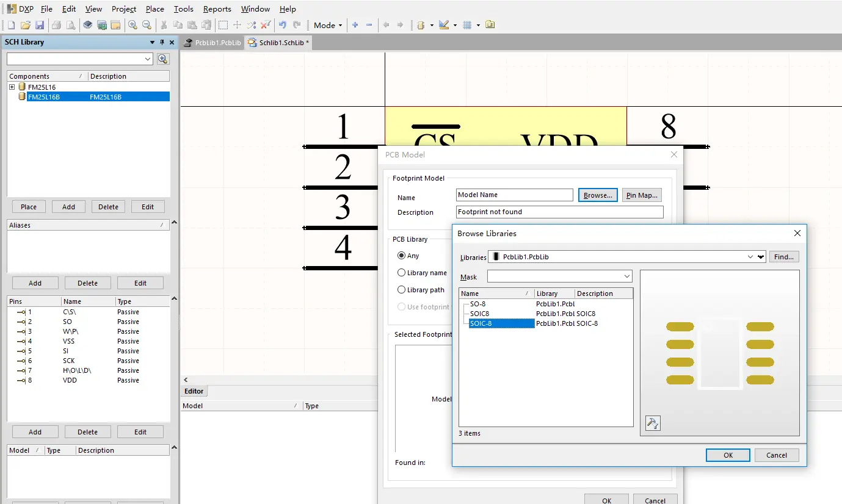This screenshot has width=842, height=504.
Task: Click the New document toolbar icon
Action: click(x=11, y=25)
